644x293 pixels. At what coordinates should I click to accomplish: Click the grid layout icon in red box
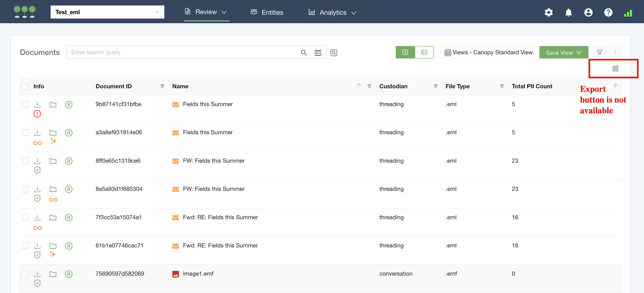[x=615, y=69]
